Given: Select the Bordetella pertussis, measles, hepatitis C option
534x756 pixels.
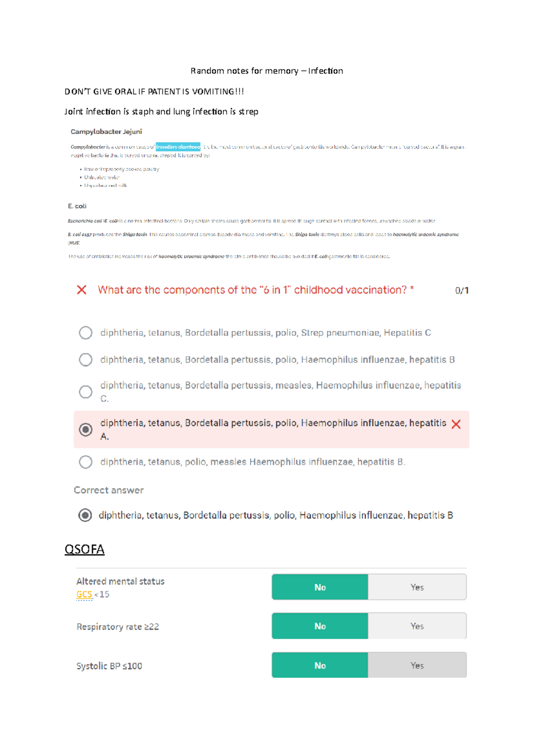Looking at the screenshot, I should (85, 392).
